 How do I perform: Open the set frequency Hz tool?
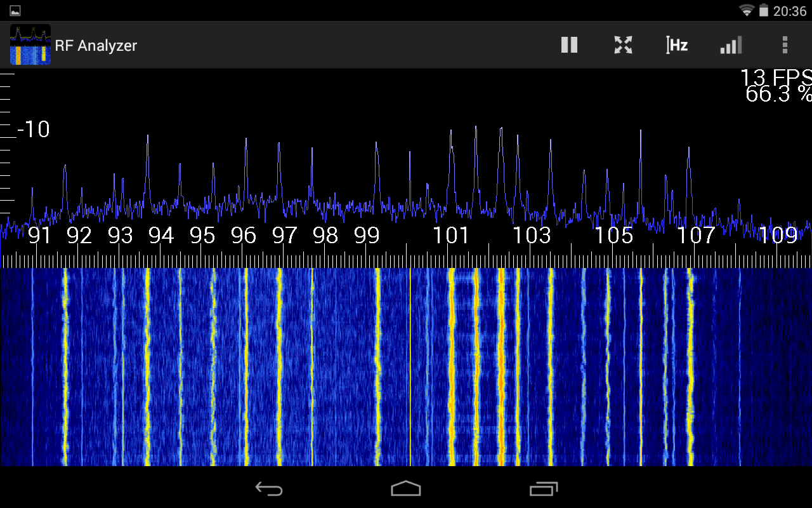click(677, 45)
